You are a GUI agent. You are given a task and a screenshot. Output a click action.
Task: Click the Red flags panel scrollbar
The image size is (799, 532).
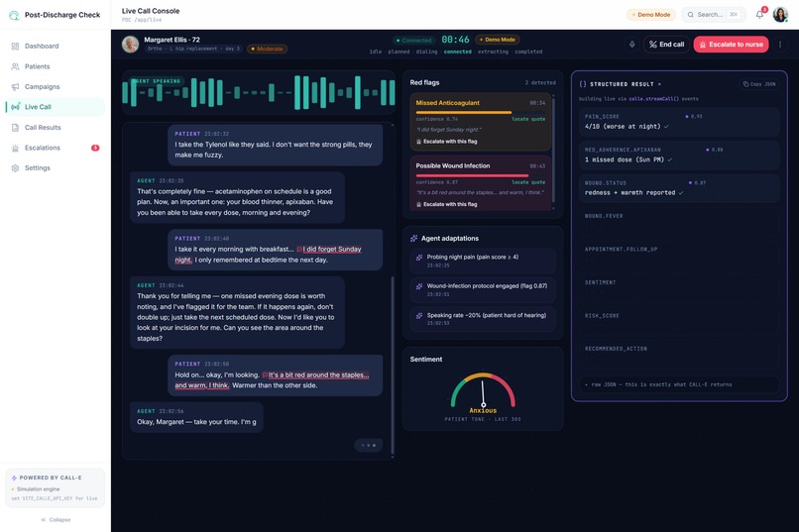click(x=553, y=151)
